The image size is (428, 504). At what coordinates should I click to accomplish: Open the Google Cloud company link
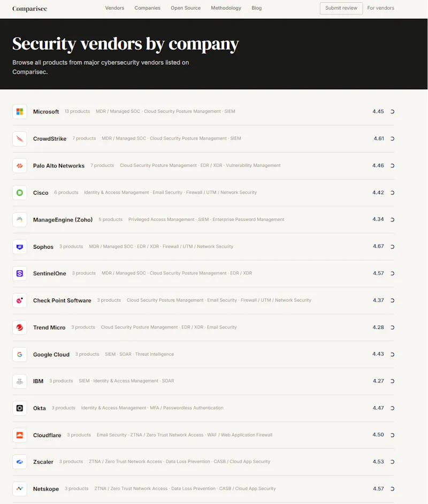51,354
